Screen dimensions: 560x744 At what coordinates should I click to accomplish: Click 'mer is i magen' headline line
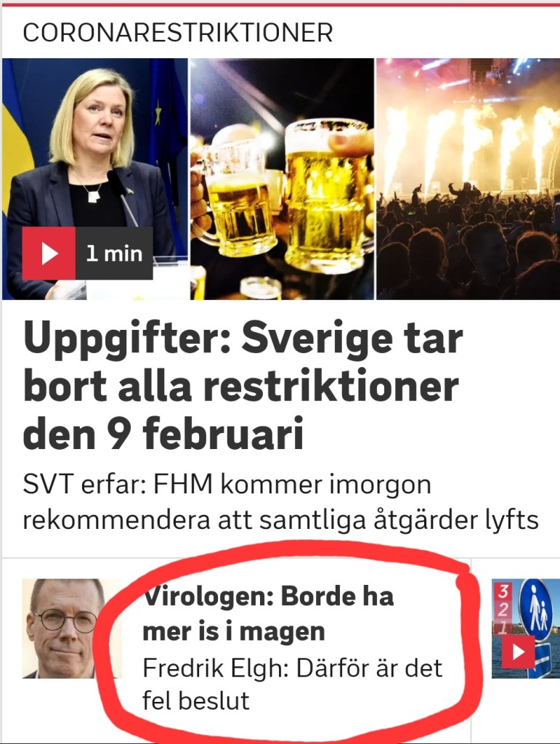[x=234, y=631]
